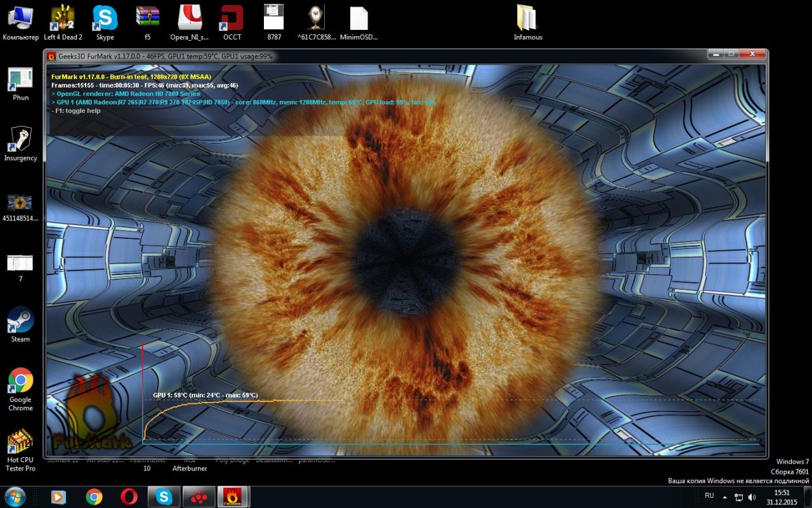Select the f5 WinRAR archive icon
812x508 pixels.
pos(147,19)
